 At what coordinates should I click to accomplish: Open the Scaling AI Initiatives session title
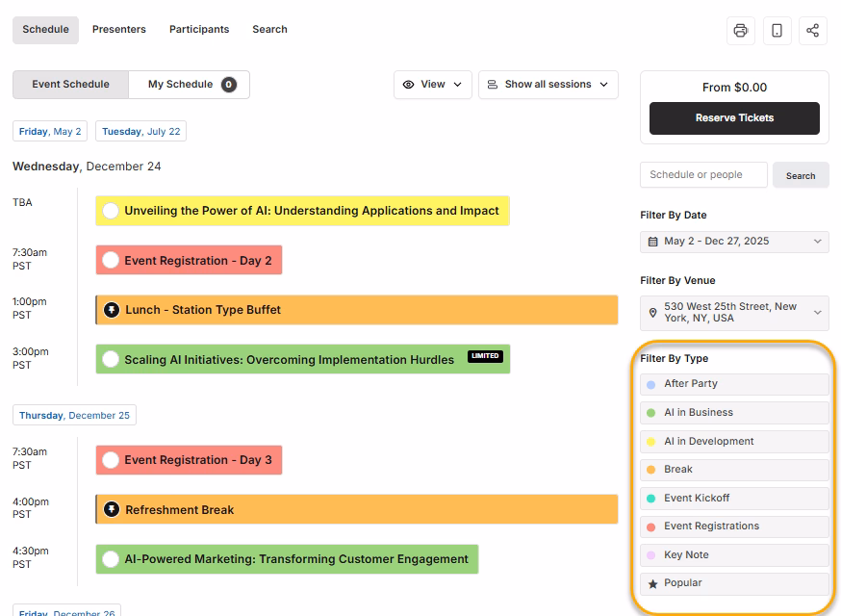click(289, 360)
